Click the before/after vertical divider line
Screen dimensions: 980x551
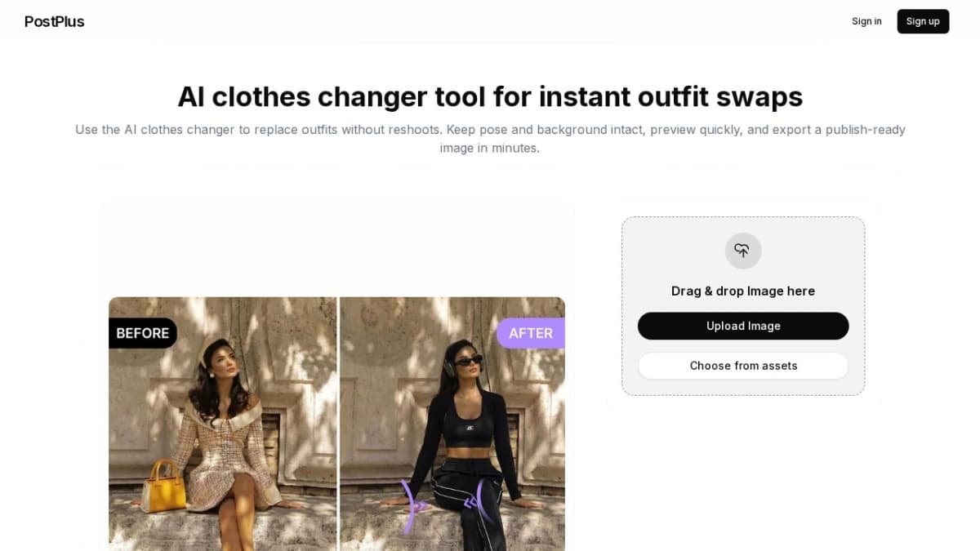point(338,424)
